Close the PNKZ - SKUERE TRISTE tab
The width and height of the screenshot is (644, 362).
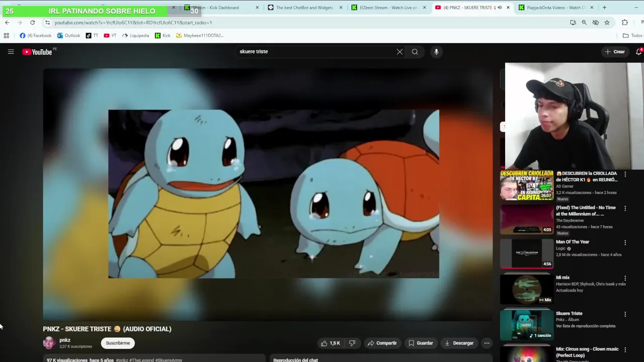[x=508, y=8]
